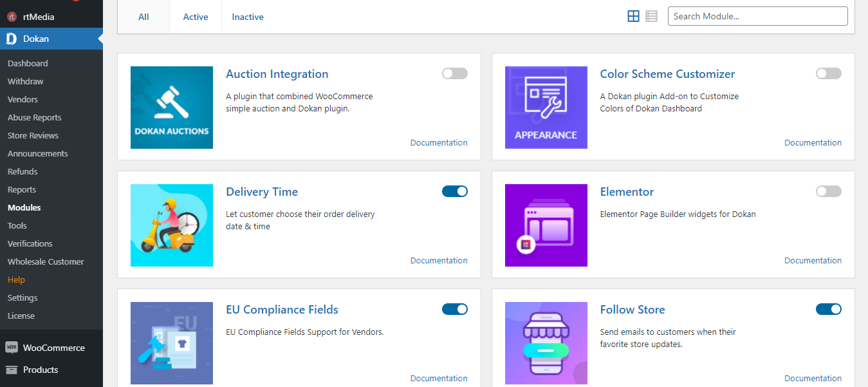Click the Products icon in sidebar
This screenshot has width=868, height=387.
(x=12, y=370)
